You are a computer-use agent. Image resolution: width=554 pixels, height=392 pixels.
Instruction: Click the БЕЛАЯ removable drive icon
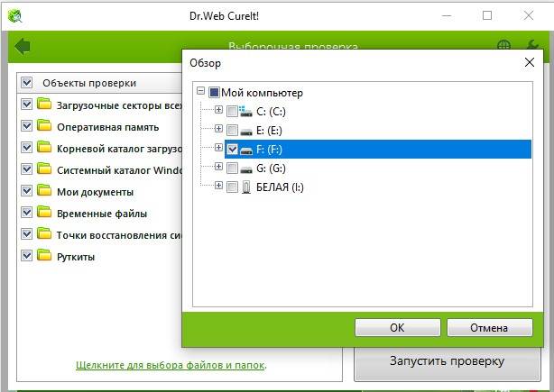coord(246,187)
